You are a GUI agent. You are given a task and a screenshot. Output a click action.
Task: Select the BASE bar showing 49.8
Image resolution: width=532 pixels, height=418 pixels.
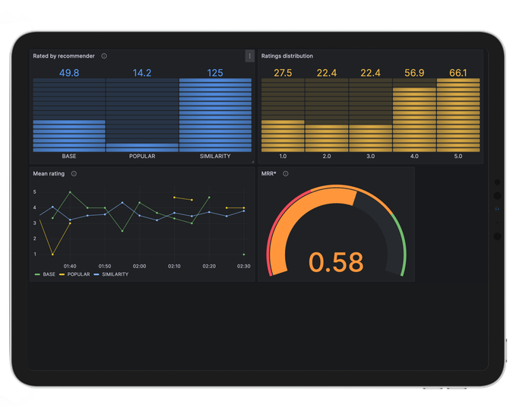click(69, 135)
